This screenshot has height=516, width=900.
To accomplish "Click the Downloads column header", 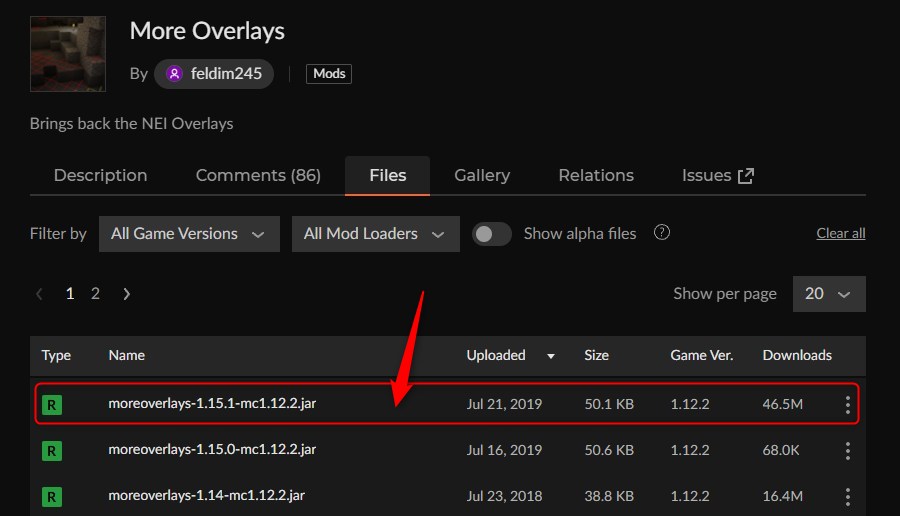I will (797, 355).
